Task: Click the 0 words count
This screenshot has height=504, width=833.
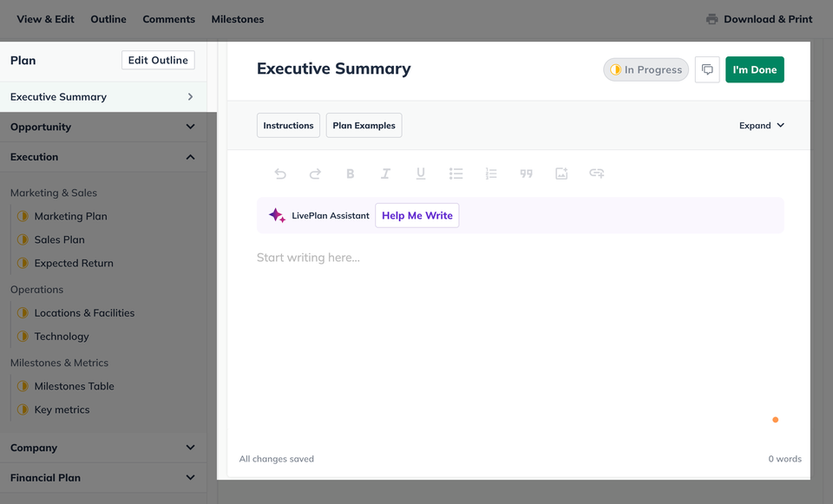Action: pyautogui.click(x=784, y=459)
